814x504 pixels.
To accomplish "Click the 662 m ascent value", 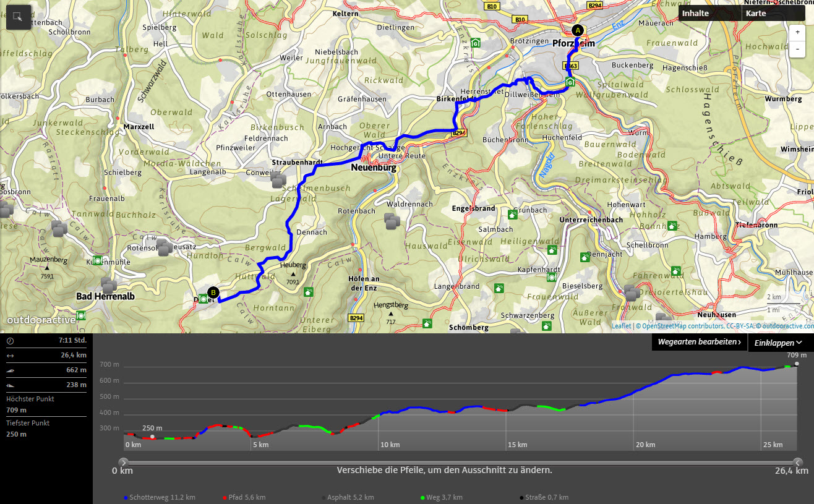I will (x=77, y=370).
